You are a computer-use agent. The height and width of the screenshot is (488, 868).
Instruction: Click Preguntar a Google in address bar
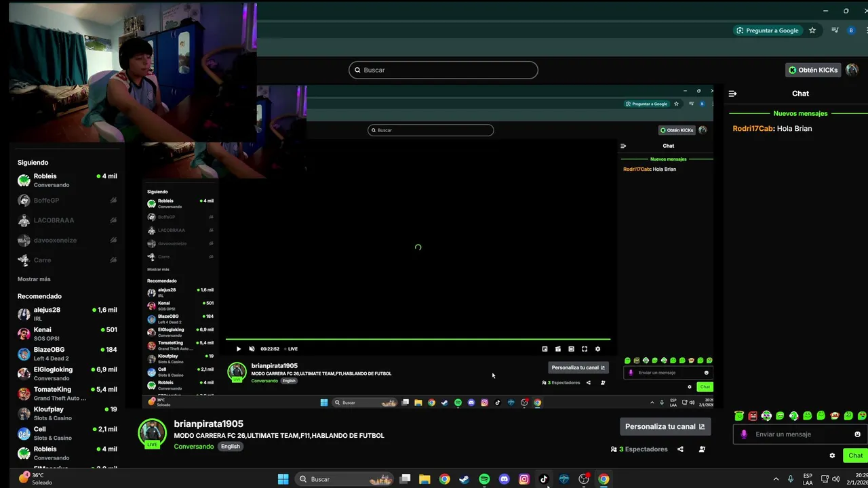pyautogui.click(x=767, y=30)
